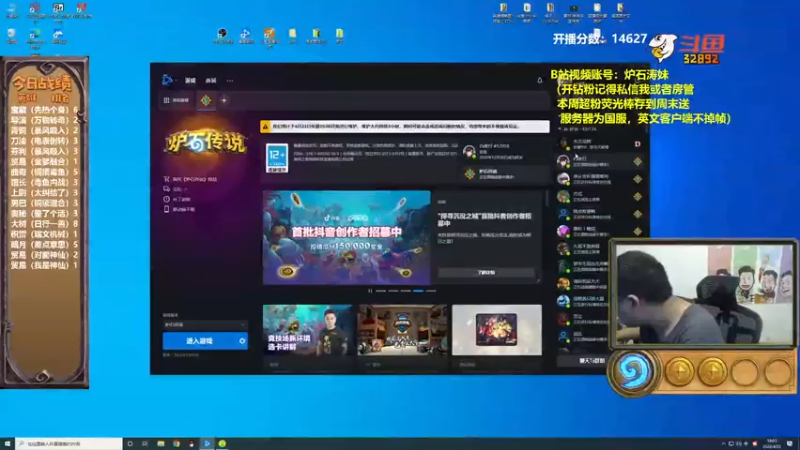
Task: Click Hearthstone icon beside second friend
Action: [638, 162]
